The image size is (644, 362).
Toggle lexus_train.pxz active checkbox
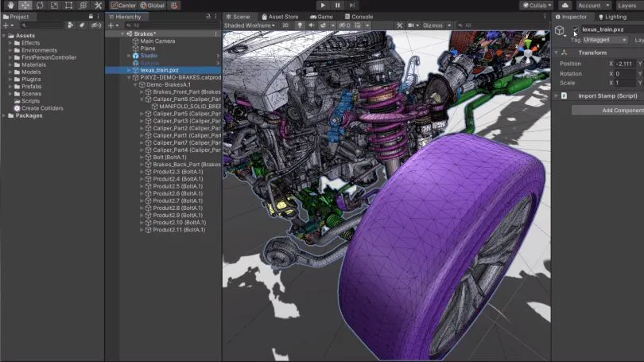pyautogui.click(x=576, y=29)
